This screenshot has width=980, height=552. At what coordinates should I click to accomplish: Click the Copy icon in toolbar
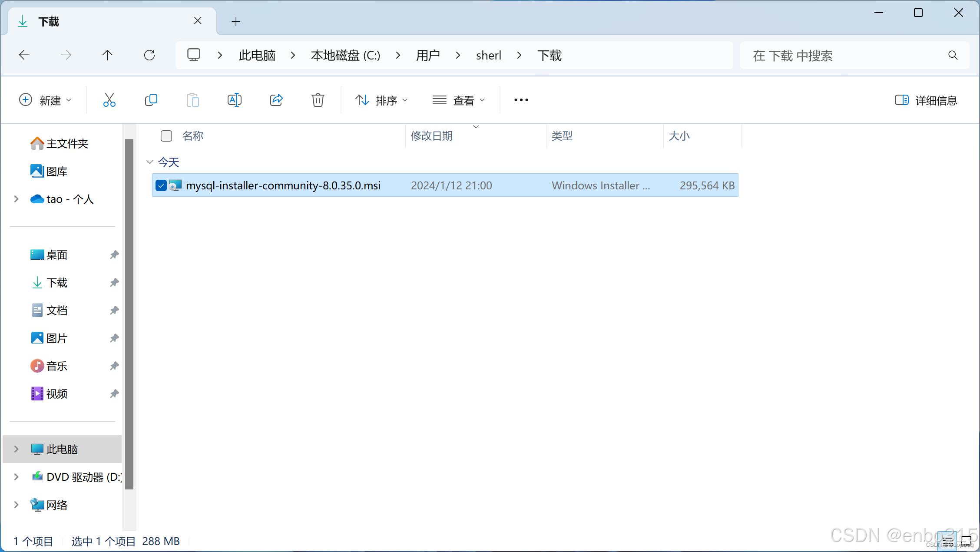pyautogui.click(x=151, y=100)
